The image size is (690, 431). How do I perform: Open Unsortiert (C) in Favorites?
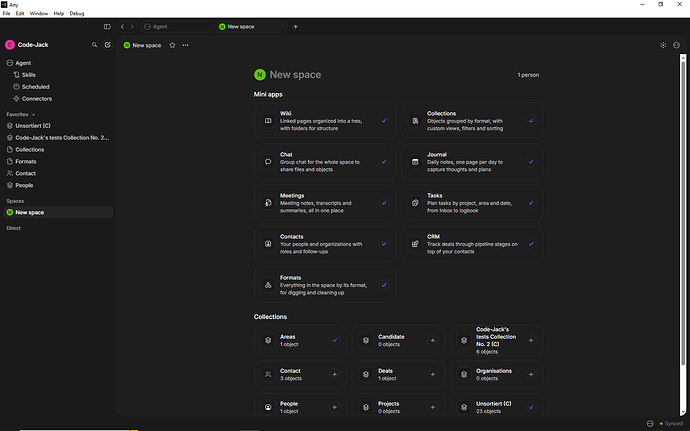[x=58, y=126]
